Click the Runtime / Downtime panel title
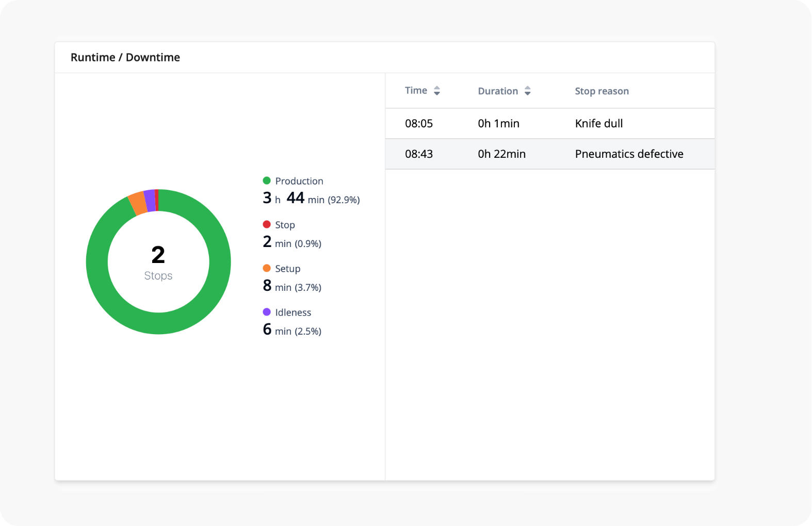This screenshot has height=526, width=812. point(125,58)
